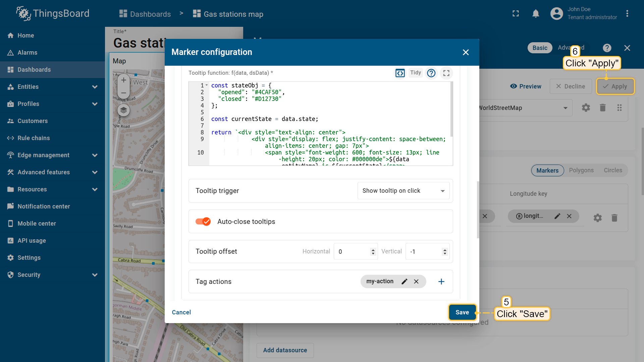This screenshot has width=644, height=362.
Task: Click Cancel in Marker configuration dialog
Action: pos(181,312)
